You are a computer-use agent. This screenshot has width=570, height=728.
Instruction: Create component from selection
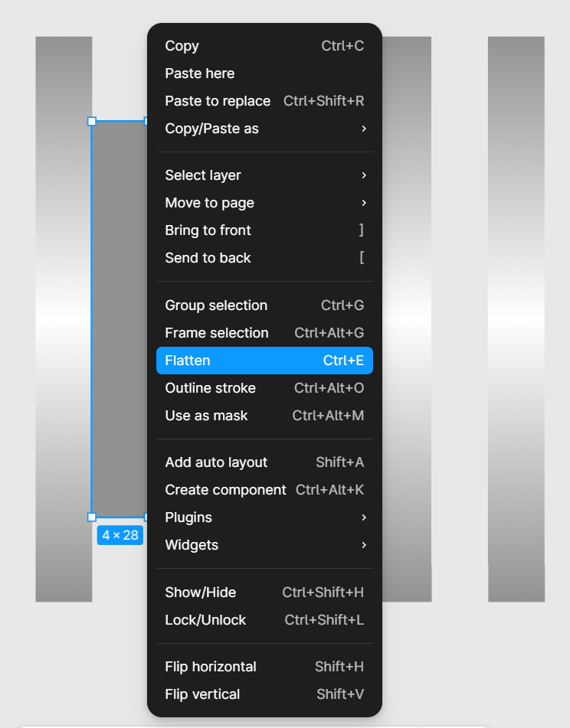click(x=226, y=490)
